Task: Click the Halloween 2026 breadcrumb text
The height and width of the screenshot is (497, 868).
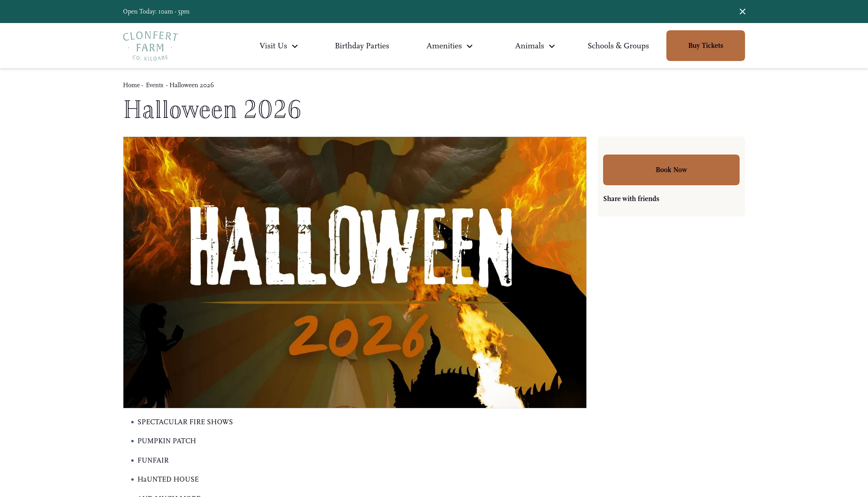Action: 192,85
